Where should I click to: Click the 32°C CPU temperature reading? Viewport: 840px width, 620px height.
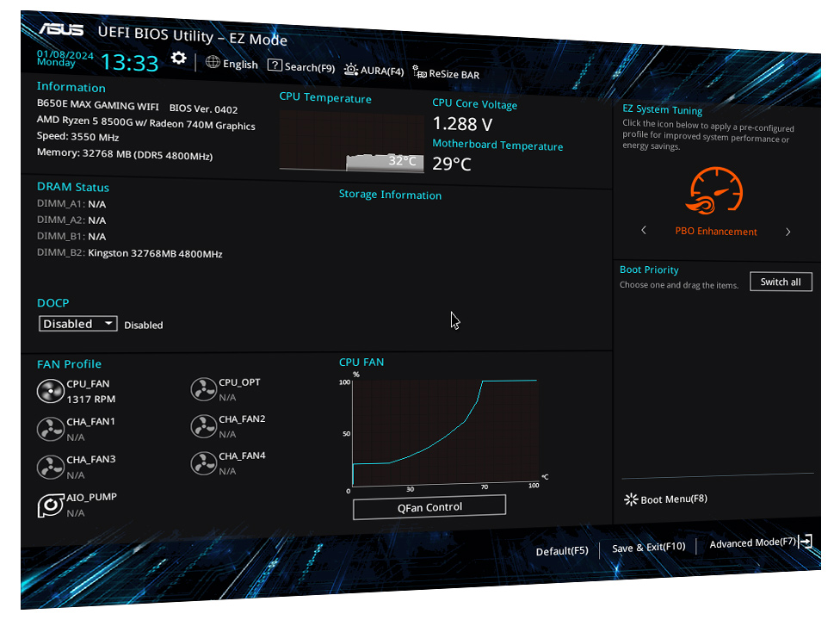coord(402,160)
